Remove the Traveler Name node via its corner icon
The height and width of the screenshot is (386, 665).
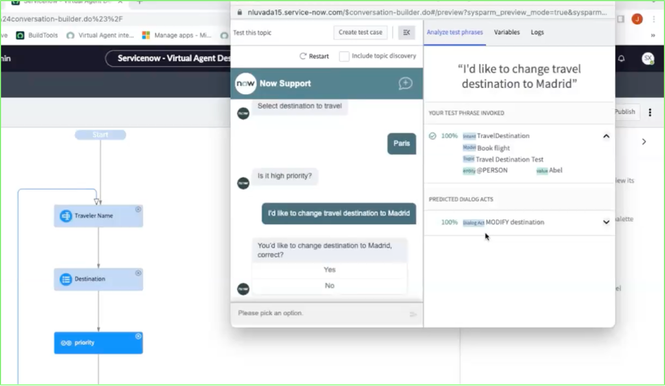pyautogui.click(x=138, y=210)
